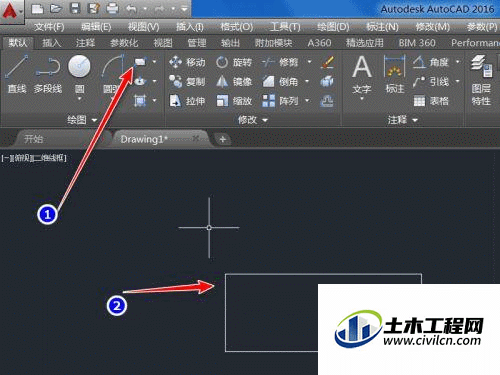Select the 直线 line tool
Viewport: 500px width, 375px height.
coord(17,74)
